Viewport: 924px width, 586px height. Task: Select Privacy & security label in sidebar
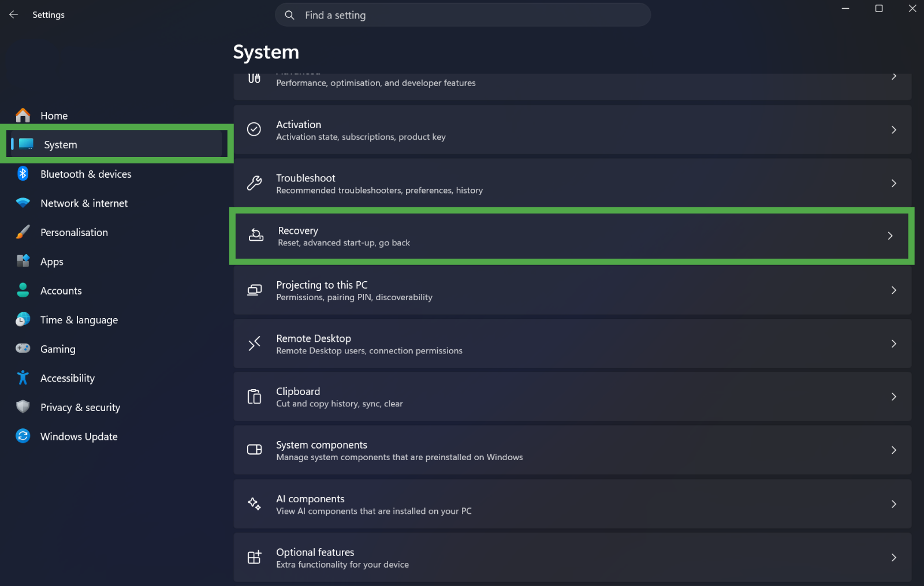[80, 407]
